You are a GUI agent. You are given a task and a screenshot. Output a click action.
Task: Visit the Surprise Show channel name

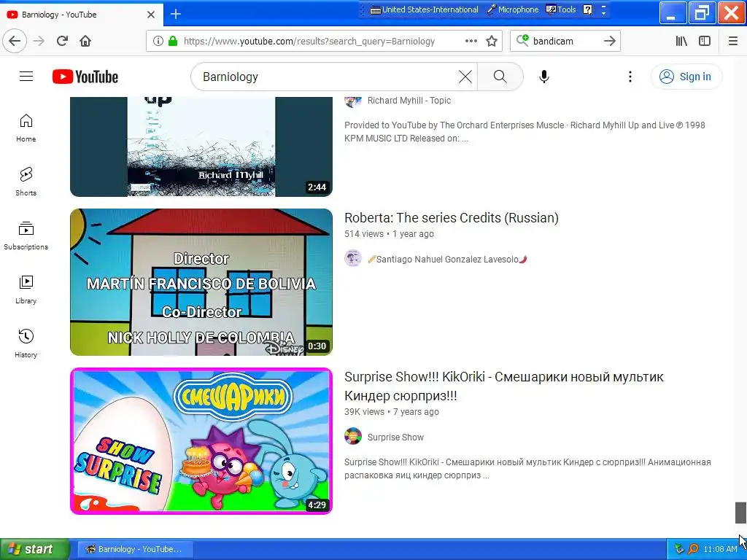tap(395, 437)
